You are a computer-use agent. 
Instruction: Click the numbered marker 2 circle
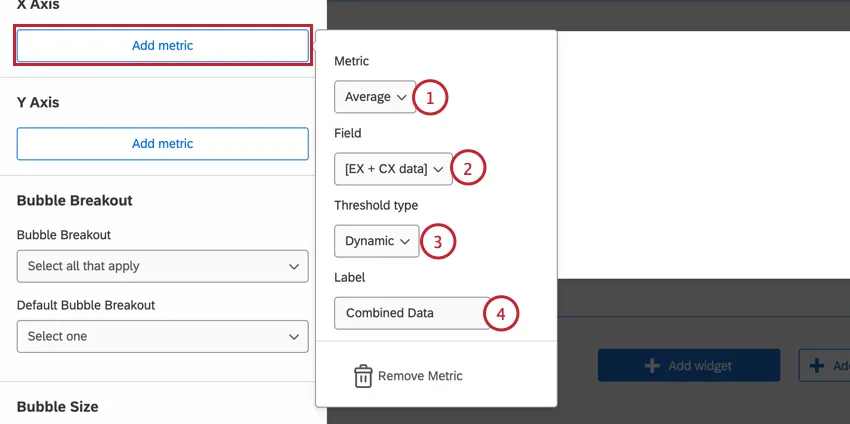(468, 169)
